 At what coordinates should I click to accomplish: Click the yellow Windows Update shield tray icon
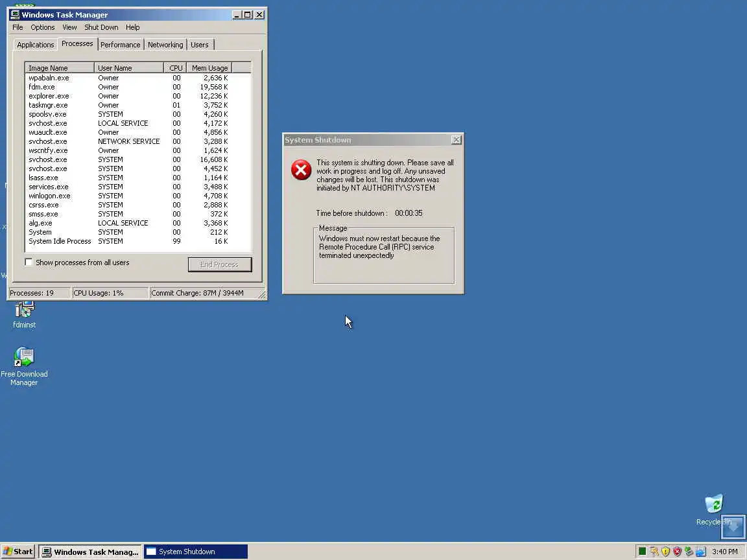[665, 552]
